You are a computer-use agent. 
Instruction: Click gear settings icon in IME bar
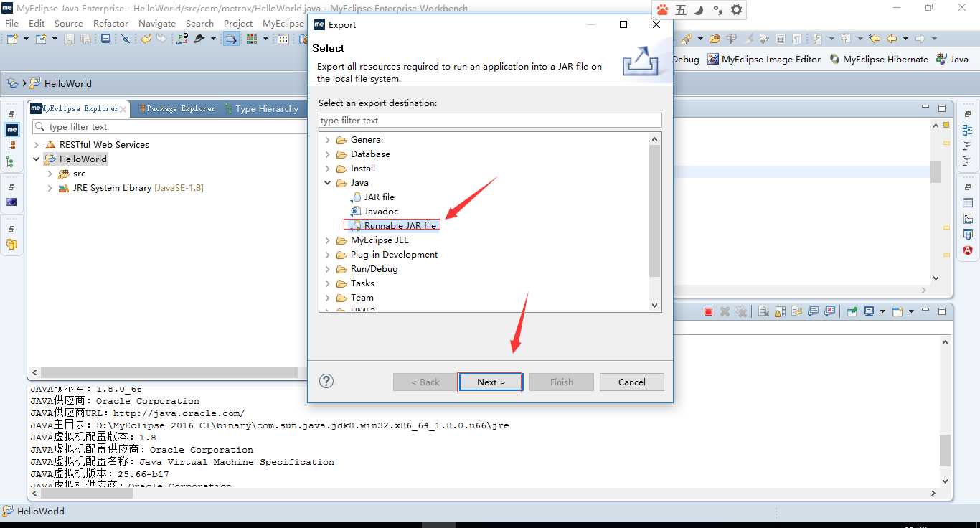click(736, 10)
